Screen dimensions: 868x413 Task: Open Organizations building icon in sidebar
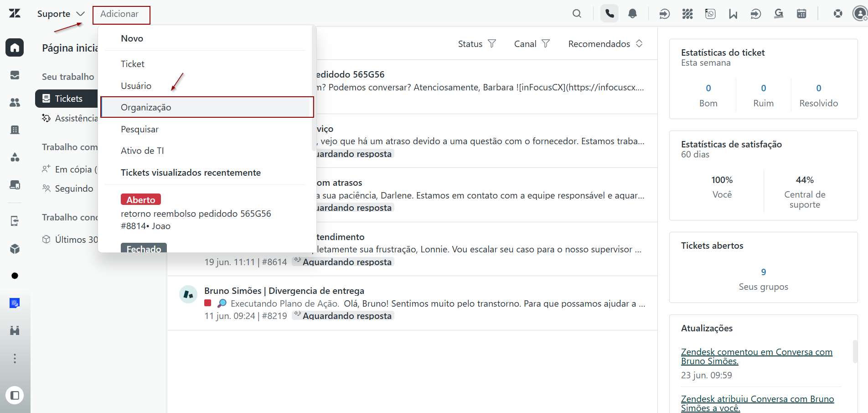15,130
